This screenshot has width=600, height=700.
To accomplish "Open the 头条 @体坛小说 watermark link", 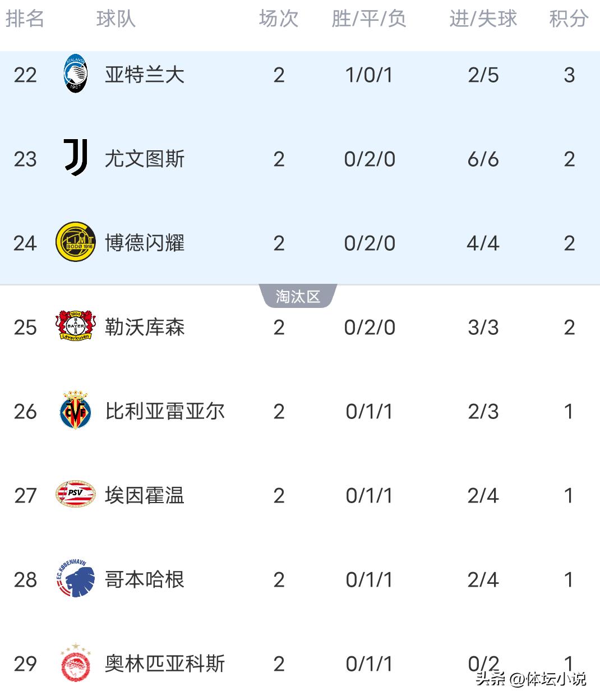I will coord(530,679).
